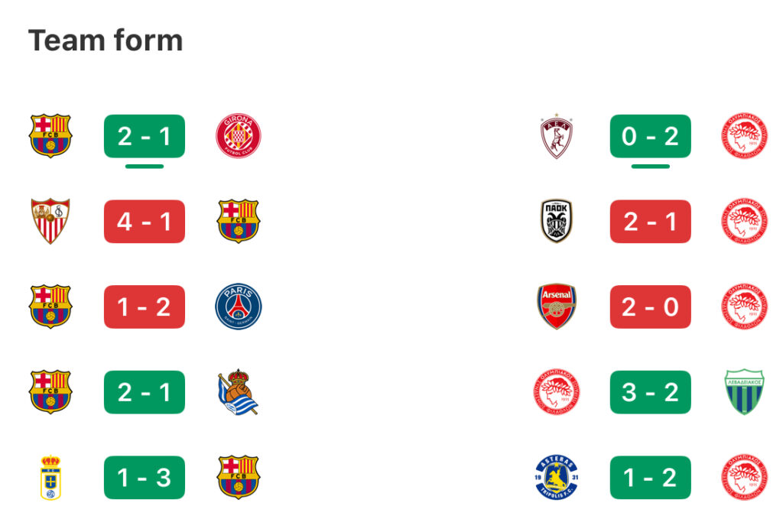Select the 2 - 0 Arsenal score

pyautogui.click(x=651, y=307)
